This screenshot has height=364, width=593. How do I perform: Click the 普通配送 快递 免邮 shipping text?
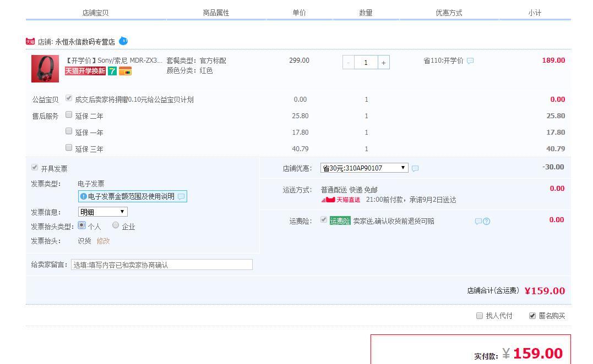point(349,190)
